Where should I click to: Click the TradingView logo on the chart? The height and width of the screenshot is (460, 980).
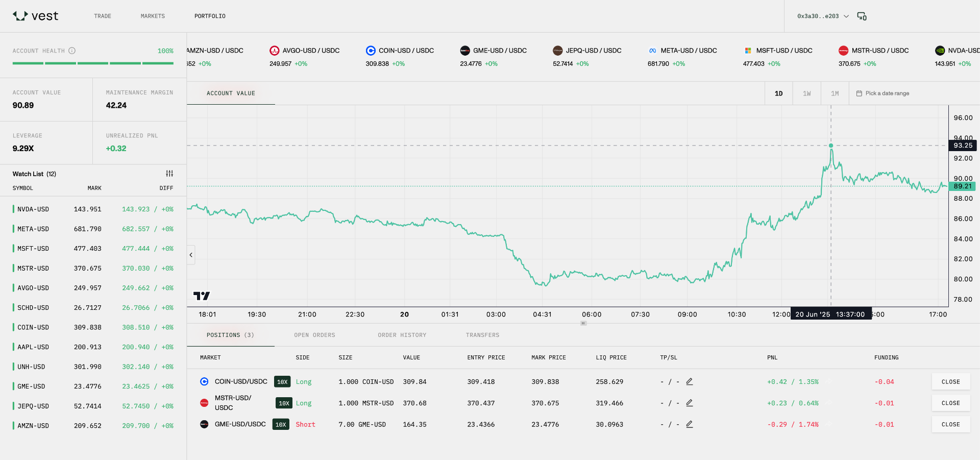[202, 295]
